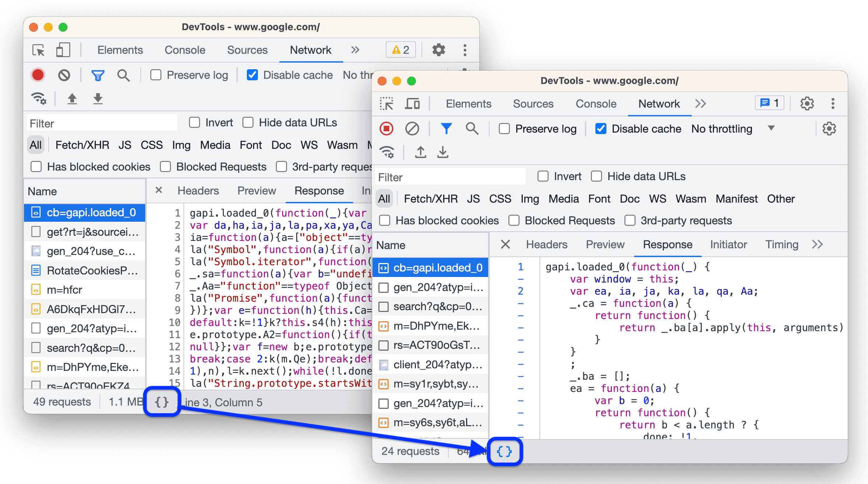868x484 pixels.
Task: Select the Preview tab in foreground DevTools panel
Action: [605, 244]
